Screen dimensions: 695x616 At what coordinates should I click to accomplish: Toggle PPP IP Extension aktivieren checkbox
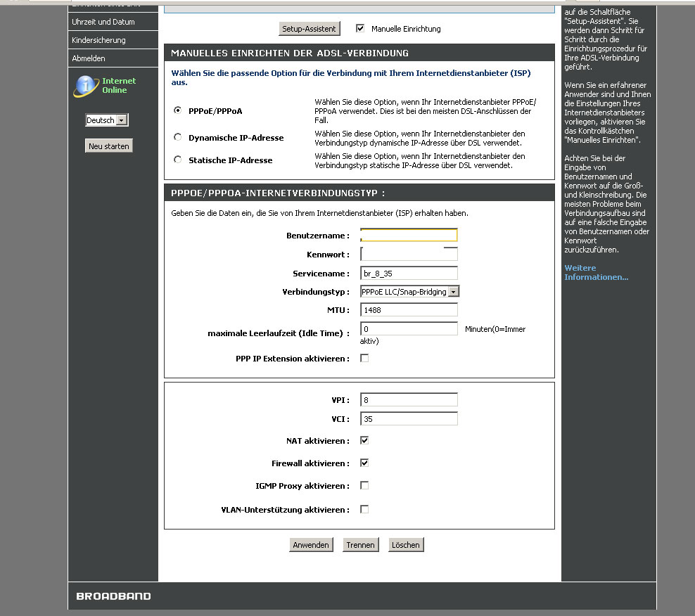tap(364, 358)
